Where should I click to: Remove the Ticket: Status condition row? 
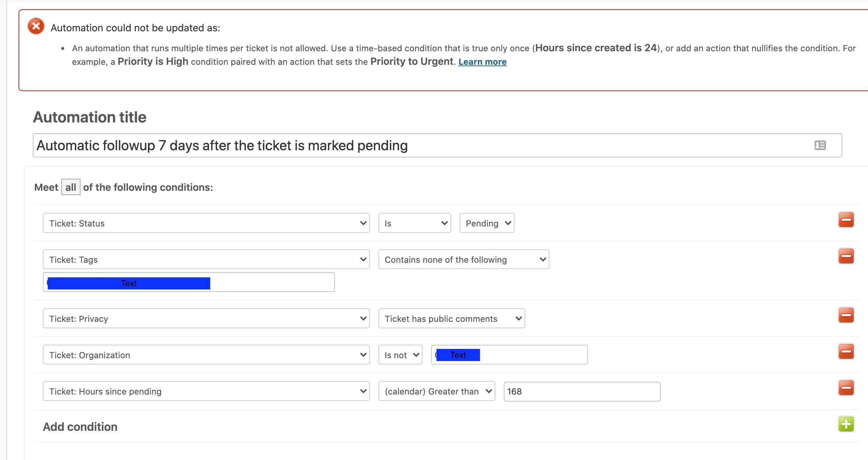[846, 220]
